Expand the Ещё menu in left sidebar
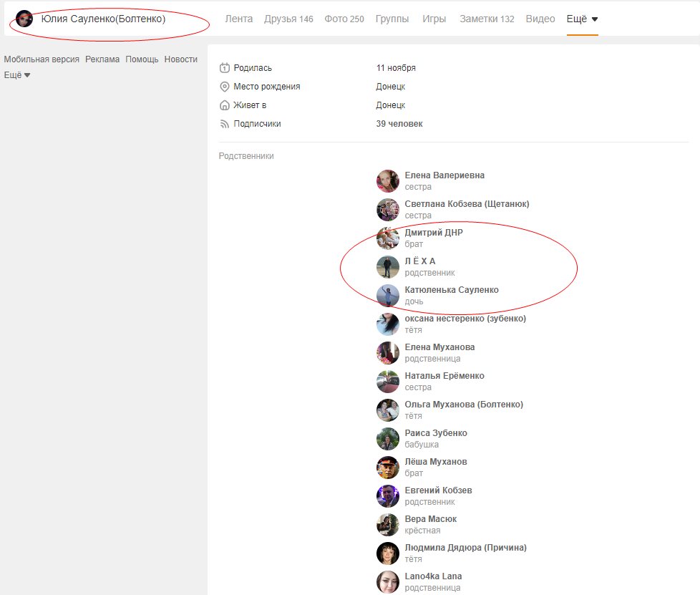Image resolution: width=700 pixels, height=595 pixels. (17, 75)
